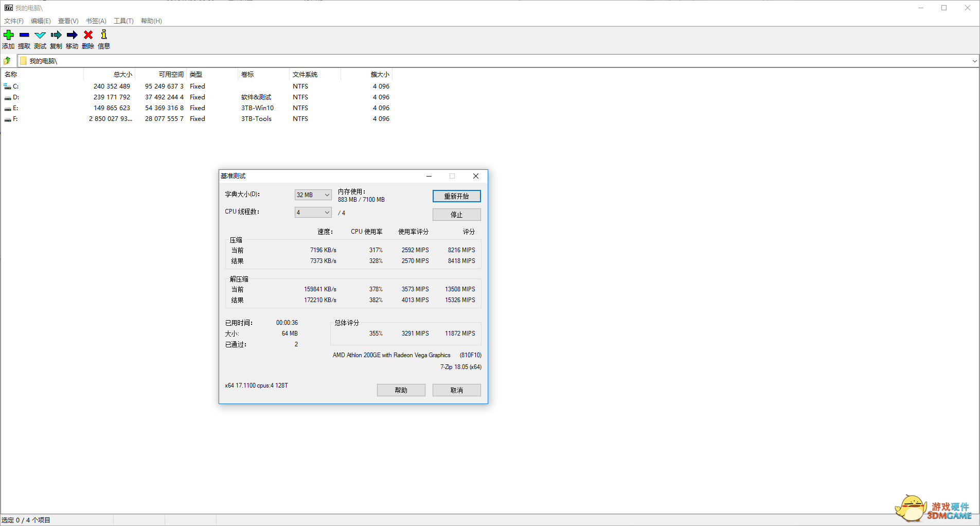Open the 编辑(E) menu
Image resolution: width=980 pixels, height=526 pixels.
(x=41, y=21)
